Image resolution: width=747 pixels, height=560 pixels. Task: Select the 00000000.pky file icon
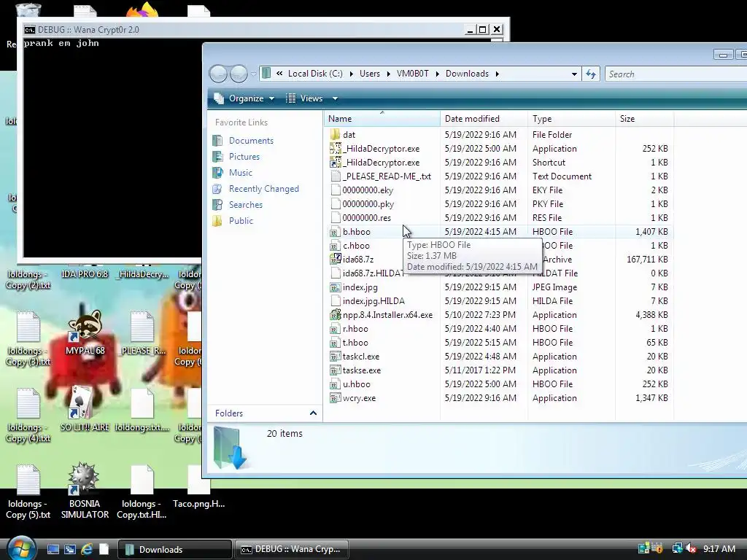pyautogui.click(x=336, y=204)
